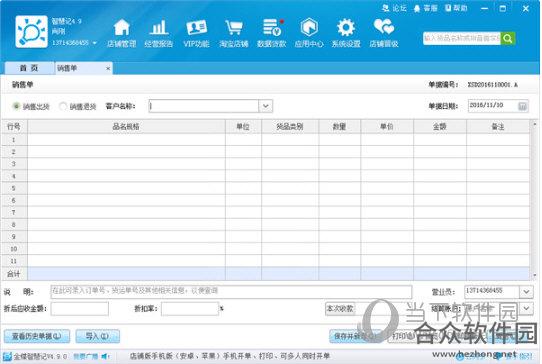Expand the 营业员 dropdown arrow
This screenshot has width=542, height=364.
pos(526,292)
